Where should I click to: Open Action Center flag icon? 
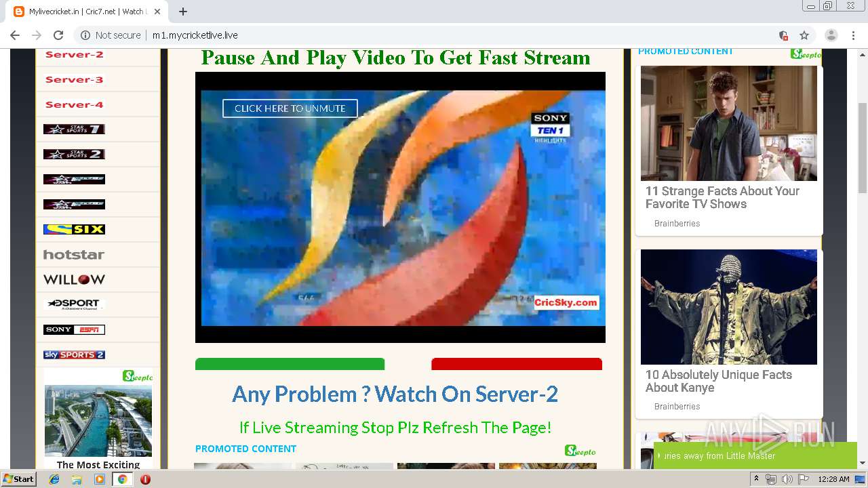click(x=803, y=479)
